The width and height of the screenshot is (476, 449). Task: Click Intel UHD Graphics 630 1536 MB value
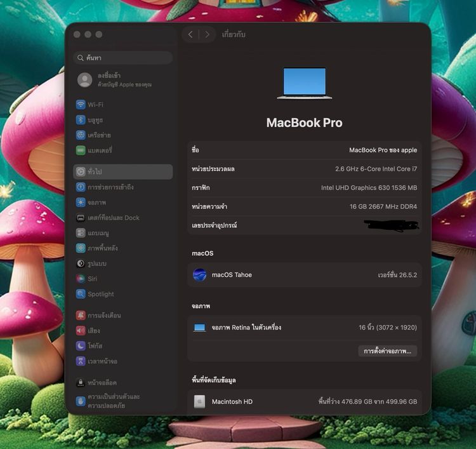[x=369, y=188]
